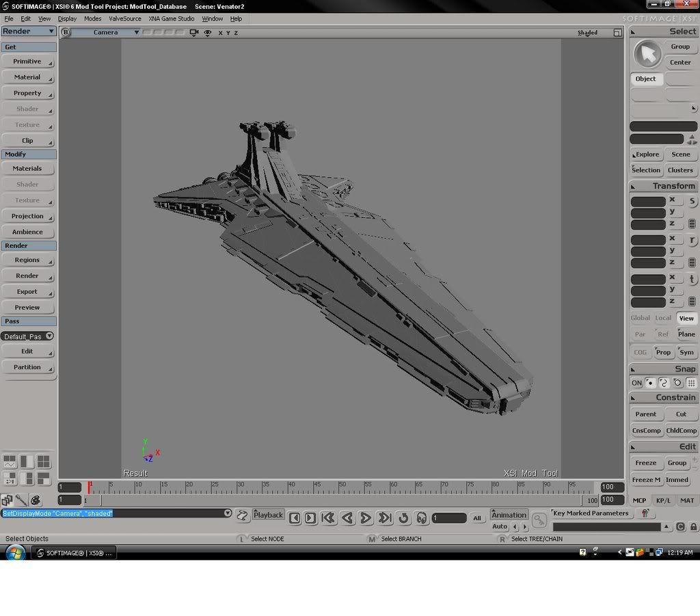700x616 pixels.
Task: Open the Shaded display mode dropdown
Action: pyautogui.click(x=587, y=33)
